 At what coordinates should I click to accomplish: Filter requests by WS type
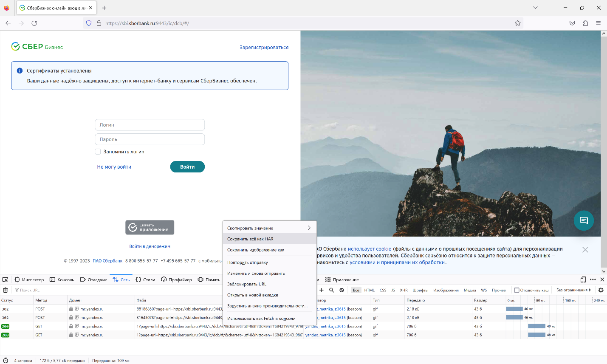point(484,290)
